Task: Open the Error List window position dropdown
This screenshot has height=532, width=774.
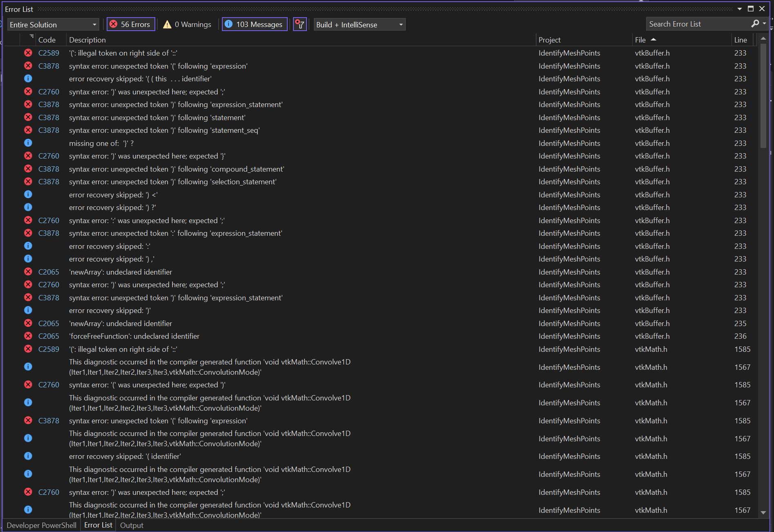Action: coord(739,8)
